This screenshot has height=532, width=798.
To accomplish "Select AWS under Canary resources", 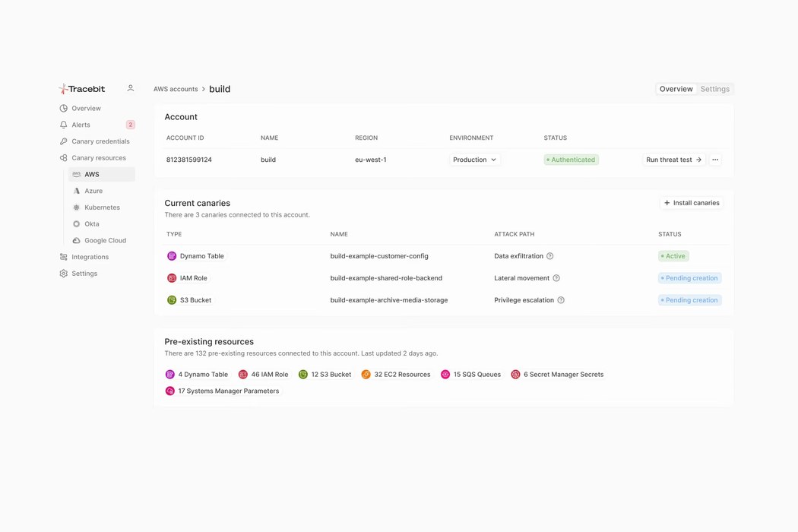I will 102,174.
